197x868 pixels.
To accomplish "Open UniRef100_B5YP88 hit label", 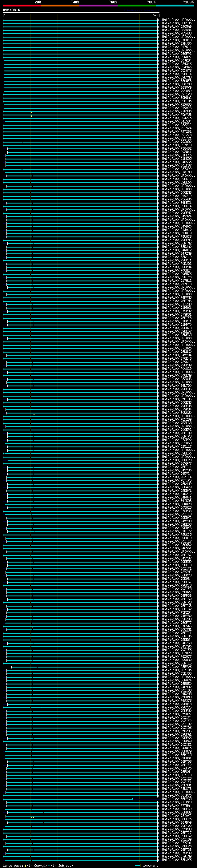I will (x=177, y=829).
